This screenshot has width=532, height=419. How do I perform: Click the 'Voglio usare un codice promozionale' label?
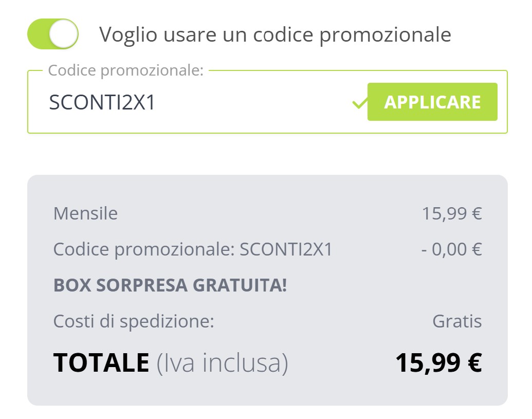[275, 34]
